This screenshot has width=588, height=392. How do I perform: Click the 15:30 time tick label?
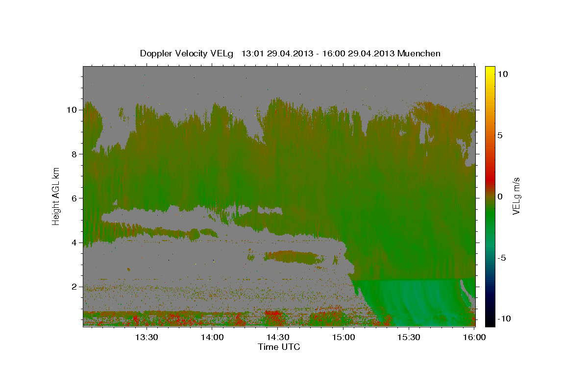(408, 337)
